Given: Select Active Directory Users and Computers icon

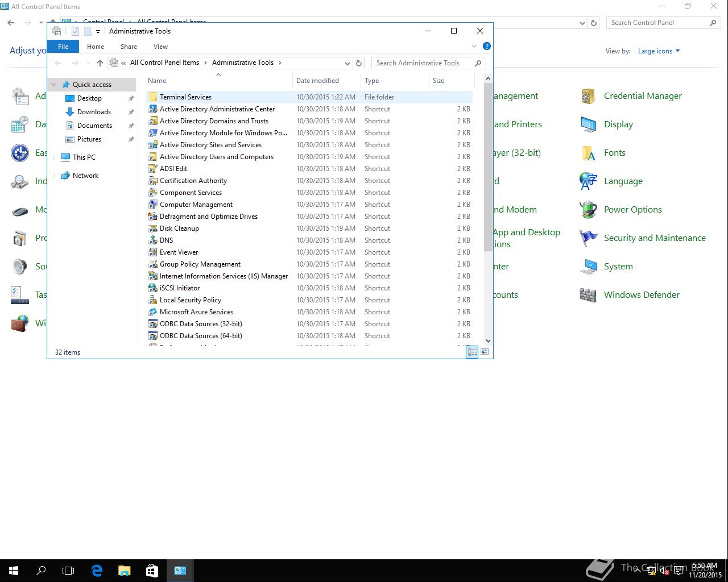Looking at the screenshot, I should [152, 157].
